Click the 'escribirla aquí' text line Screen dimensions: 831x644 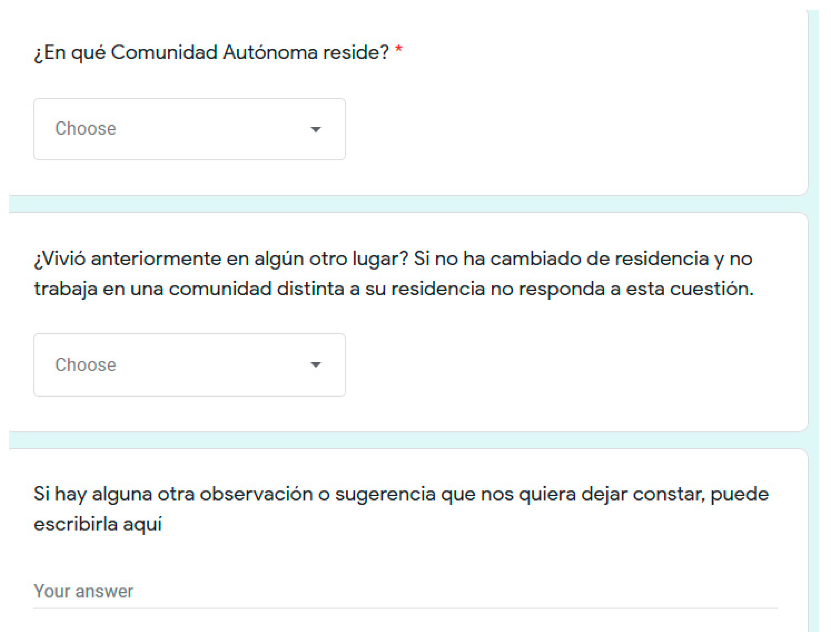(98, 524)
